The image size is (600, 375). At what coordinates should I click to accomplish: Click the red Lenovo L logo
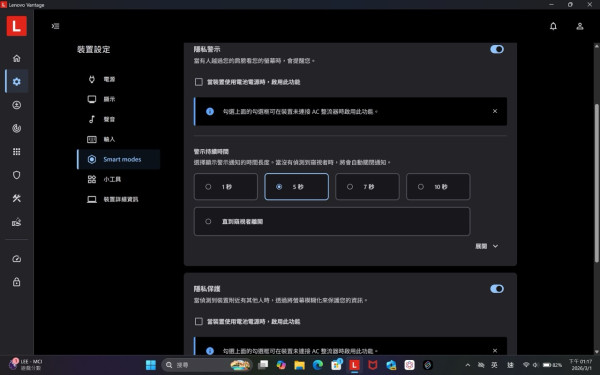click(16, 26)
